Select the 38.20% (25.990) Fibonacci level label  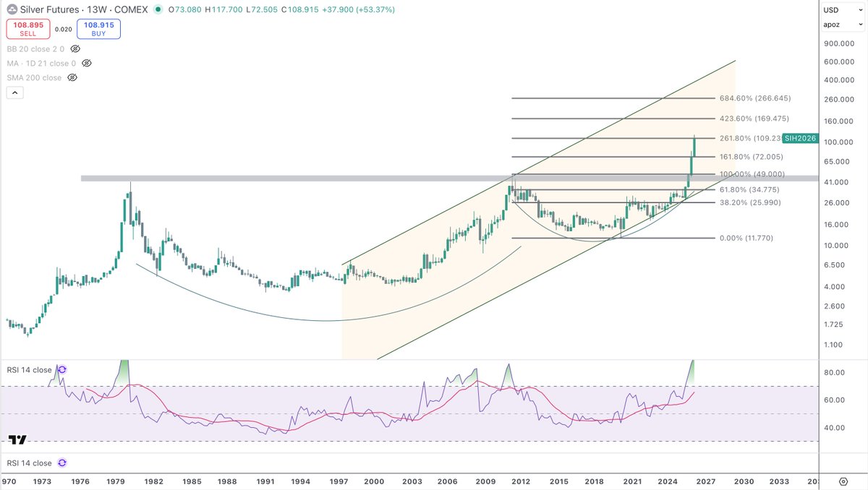[749, 202]
